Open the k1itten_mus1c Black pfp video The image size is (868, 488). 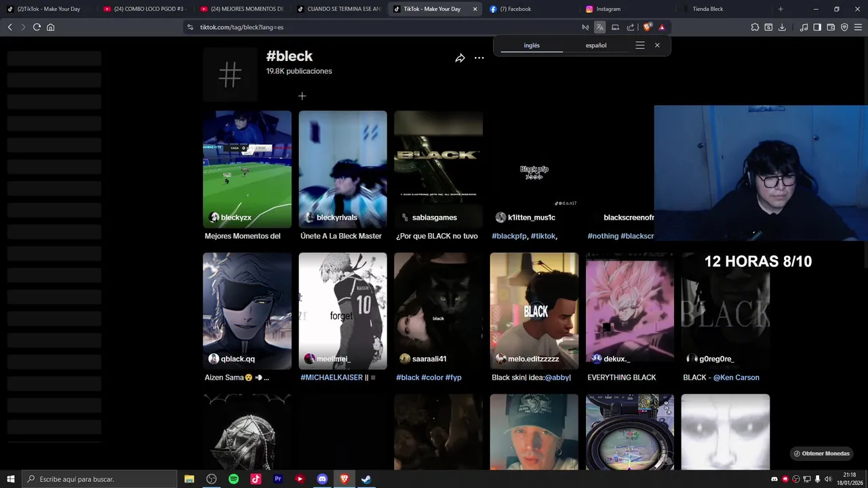tap(534, 169)
